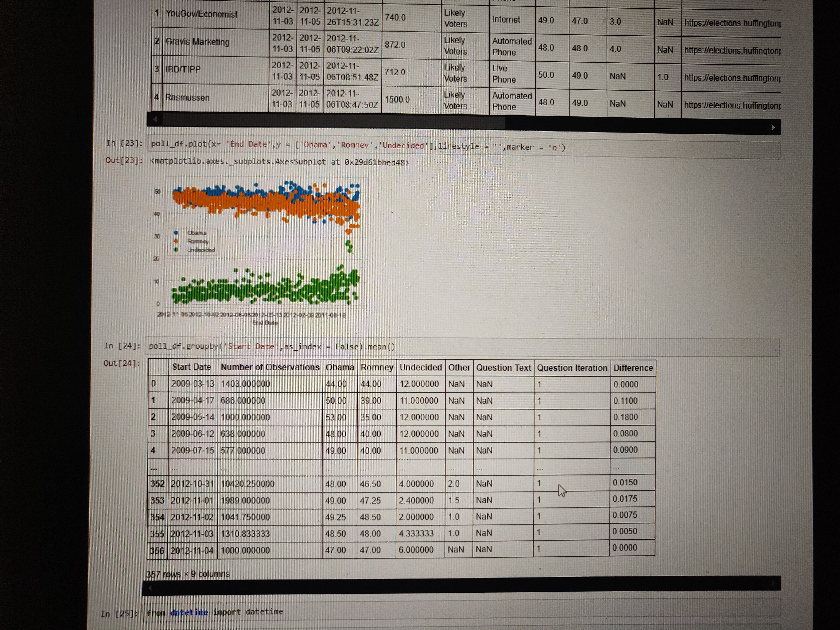The image size is (840, 630).
Task: Click the lower table's right scroll arrow
Action: coord(773,583)
